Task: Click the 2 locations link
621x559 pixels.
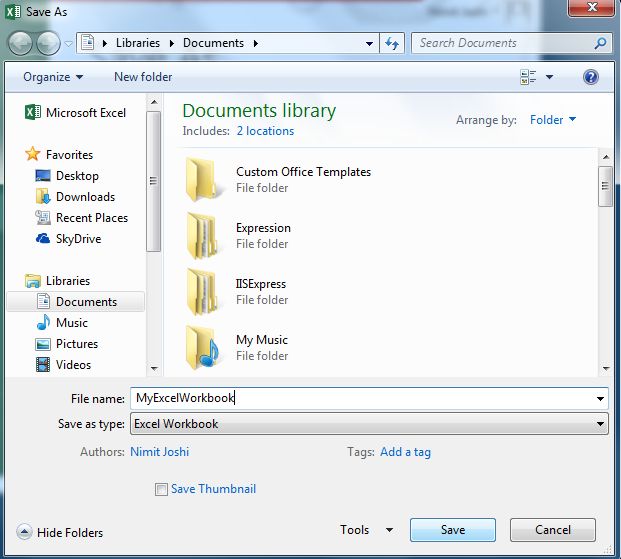Action: [x=265, y=131]
